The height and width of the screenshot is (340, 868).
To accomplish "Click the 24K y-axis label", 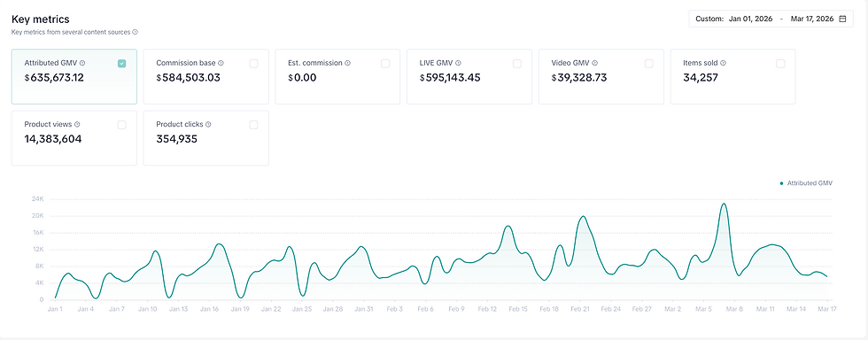I will click(37, 199).
